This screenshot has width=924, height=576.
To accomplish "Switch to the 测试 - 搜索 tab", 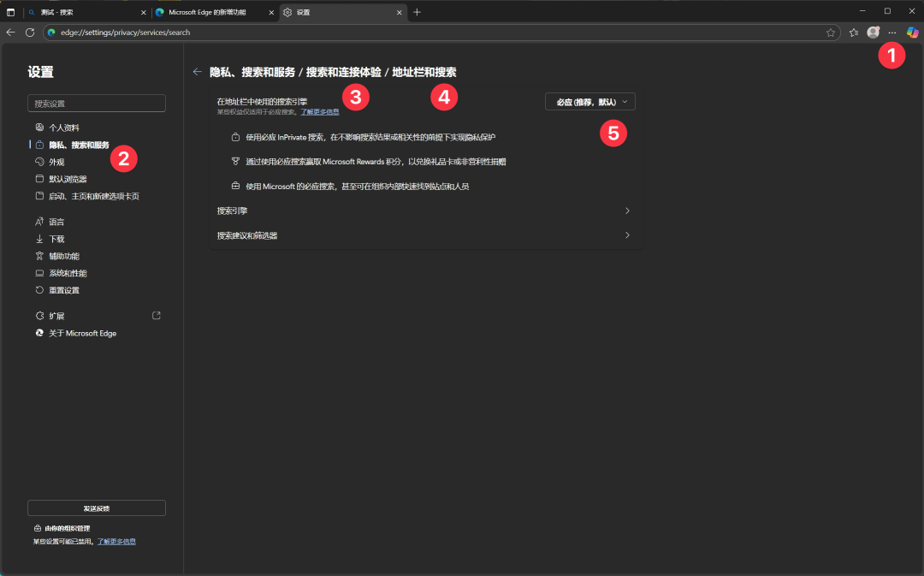I will [x=86, y=12].
